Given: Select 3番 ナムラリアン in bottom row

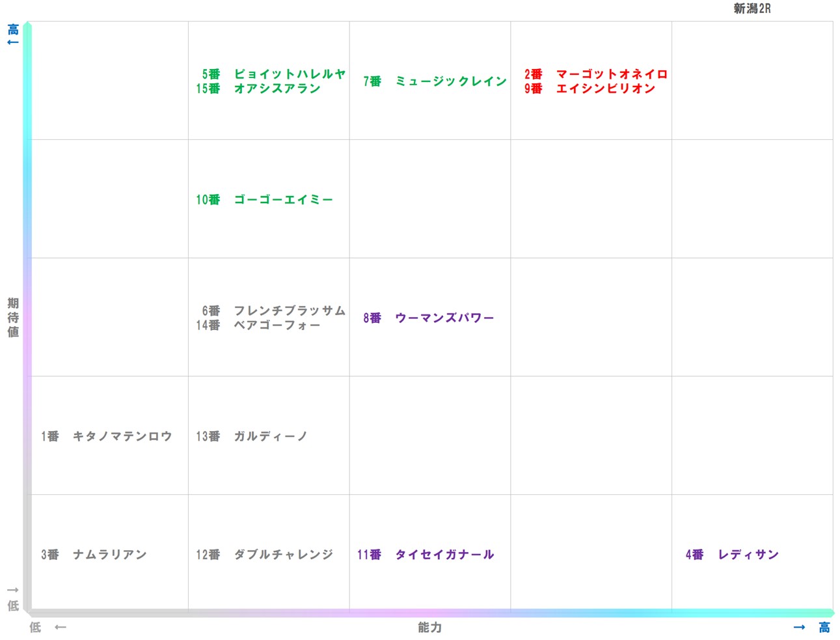Looking at the screenshot, I should pos(94,555).
